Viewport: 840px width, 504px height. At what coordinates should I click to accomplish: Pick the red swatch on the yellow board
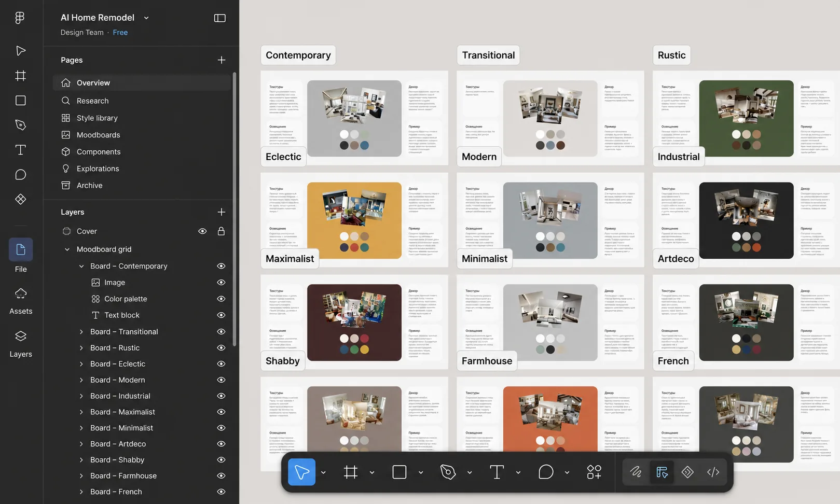click(x=354, y=248)
